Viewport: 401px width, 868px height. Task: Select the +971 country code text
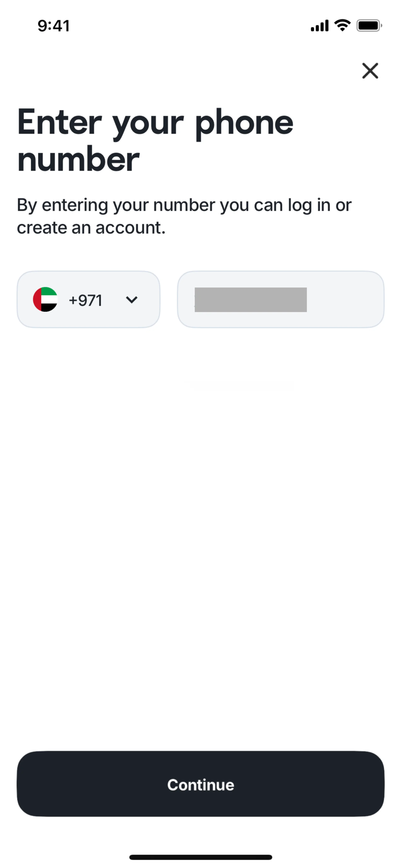point(85,300)
